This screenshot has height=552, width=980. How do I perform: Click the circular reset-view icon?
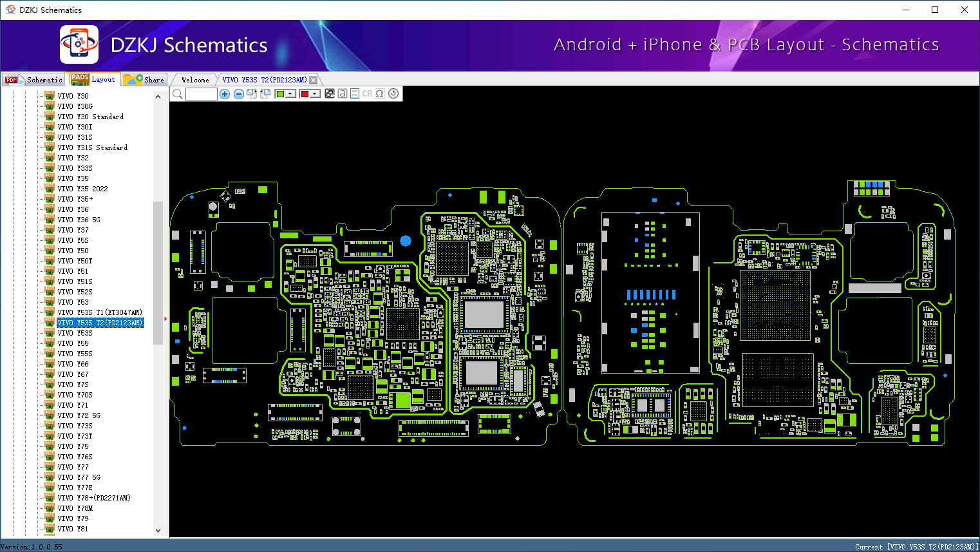click(x=393, y=93)
